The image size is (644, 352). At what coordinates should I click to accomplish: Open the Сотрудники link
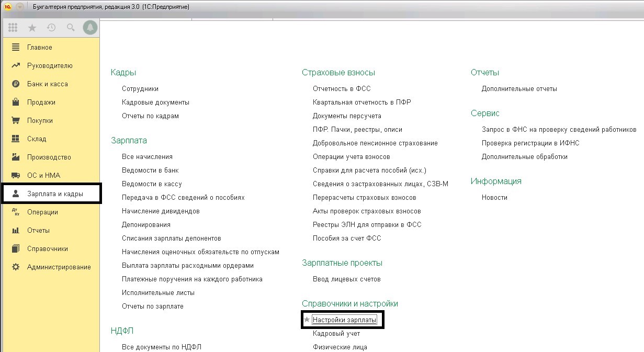pos(140,89)
